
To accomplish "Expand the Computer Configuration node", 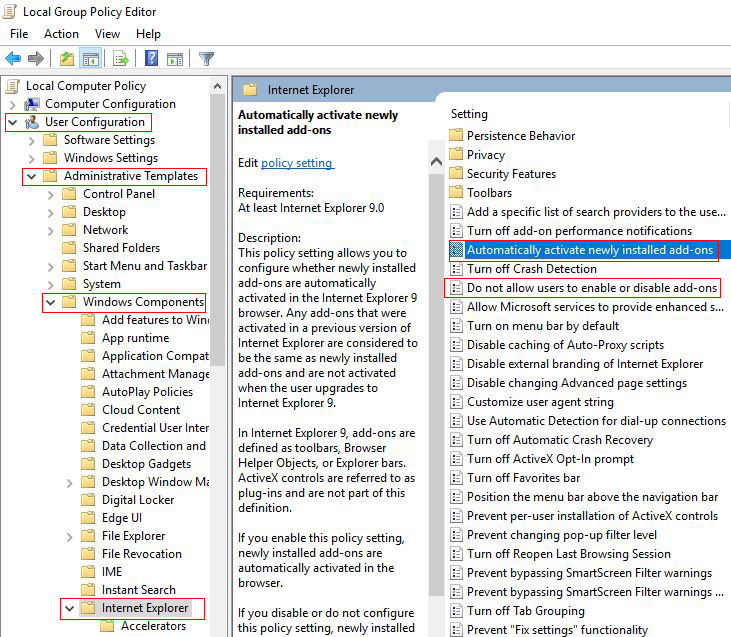I will pos(13,104).
